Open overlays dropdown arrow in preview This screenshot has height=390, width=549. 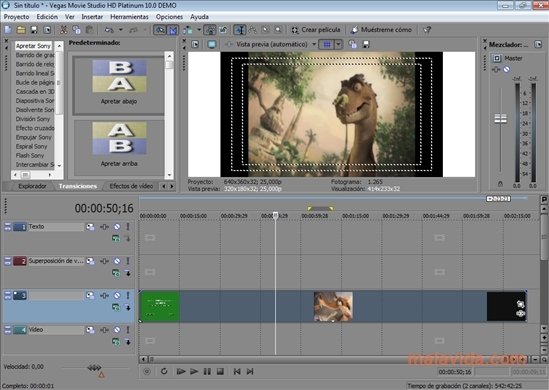point(338,44)
